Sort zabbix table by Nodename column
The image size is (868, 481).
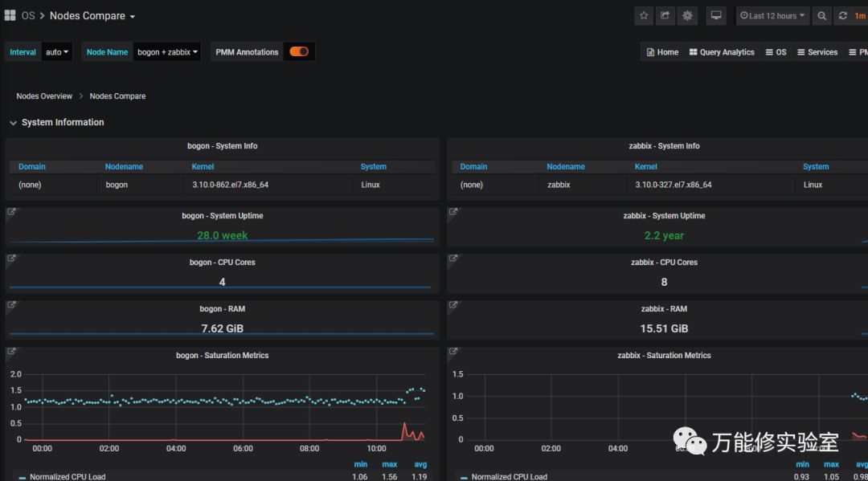tap(566, 166)
